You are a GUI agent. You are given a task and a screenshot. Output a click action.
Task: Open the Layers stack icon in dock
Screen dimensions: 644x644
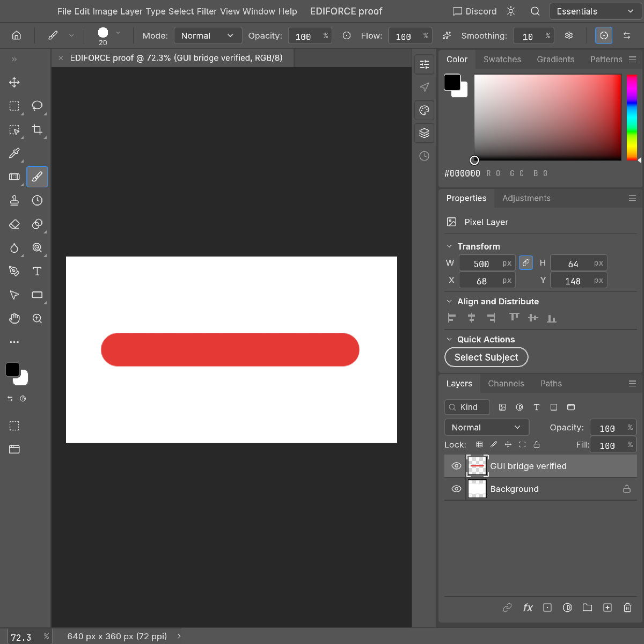pyautogui.click(x=425, y=133)
